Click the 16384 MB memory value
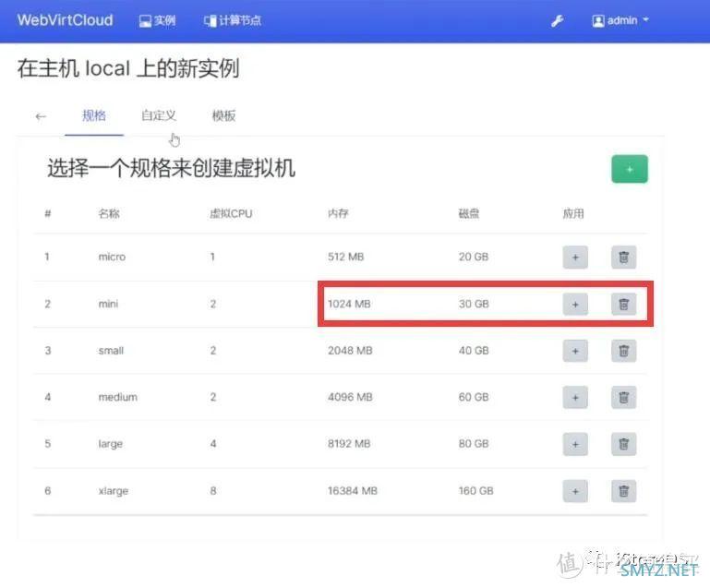Image resolution: width=710 pixels, height=588 pixels. (x=353, y=491)
